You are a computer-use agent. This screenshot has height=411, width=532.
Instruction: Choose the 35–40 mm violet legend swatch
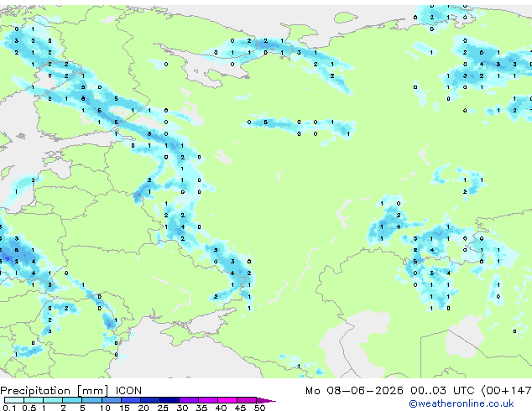(x=208, y=400)
